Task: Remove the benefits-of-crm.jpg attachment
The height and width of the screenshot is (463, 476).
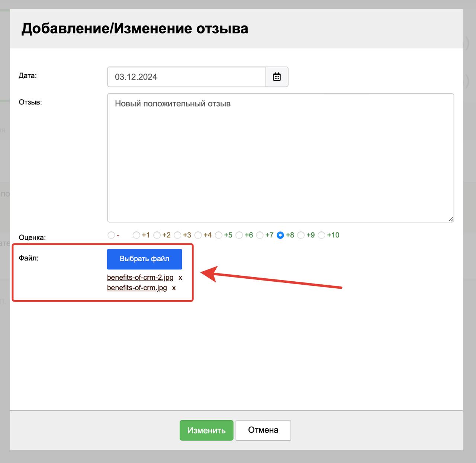Action: [174, 288]
